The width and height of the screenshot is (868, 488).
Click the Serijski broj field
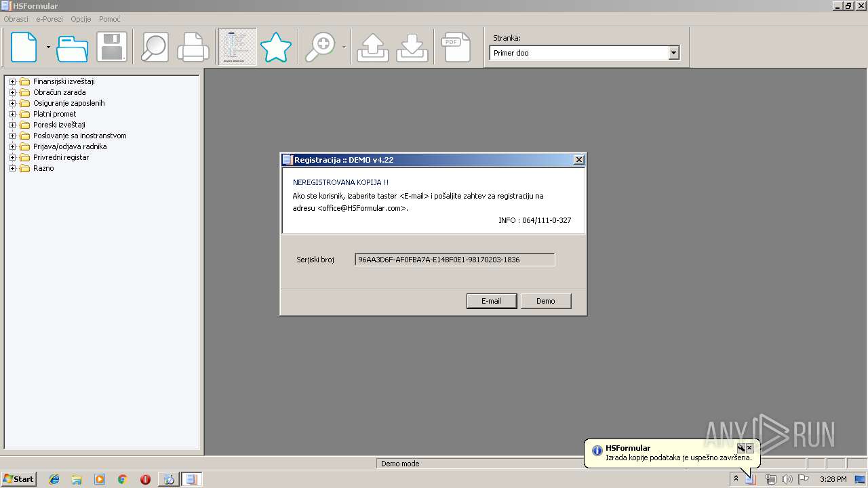click(454, 260)
